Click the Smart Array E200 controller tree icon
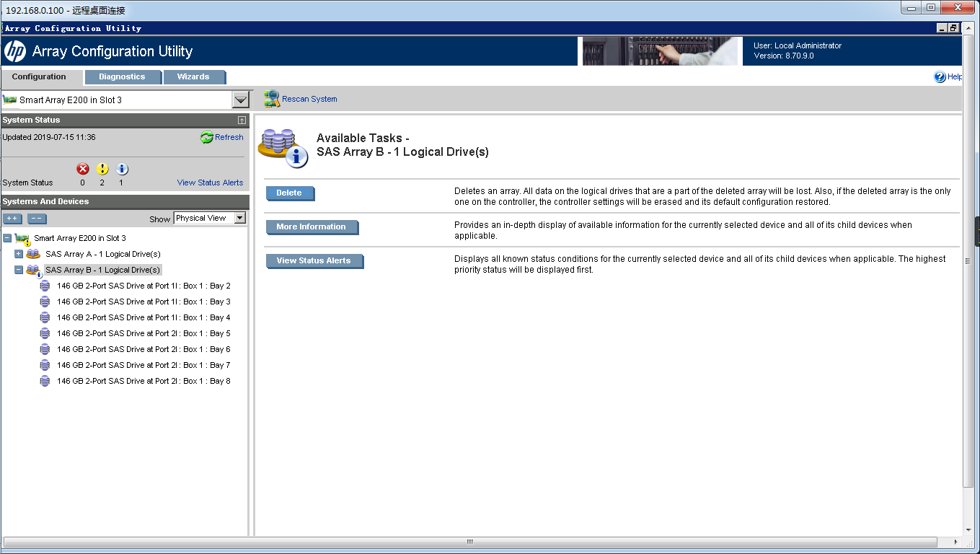 click(x=22, y=239)
